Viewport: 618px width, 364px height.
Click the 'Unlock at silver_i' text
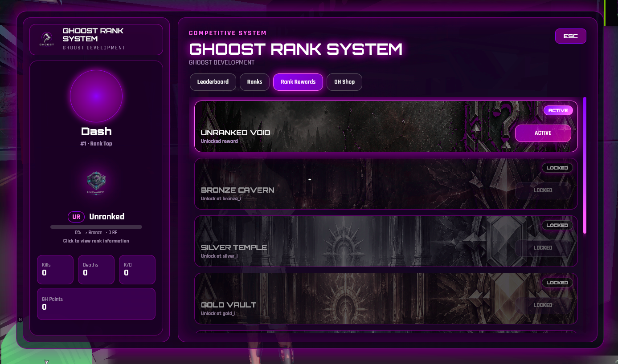click(219, 256)
